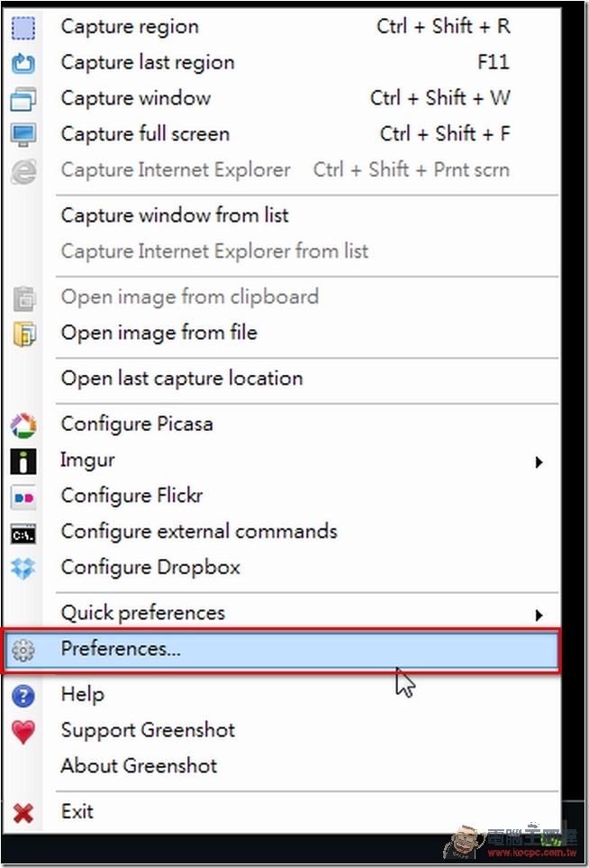The height and width of the screenshot is (868, 589).
Task: Click the Picasa icon
Action: (x=23, y=425)
